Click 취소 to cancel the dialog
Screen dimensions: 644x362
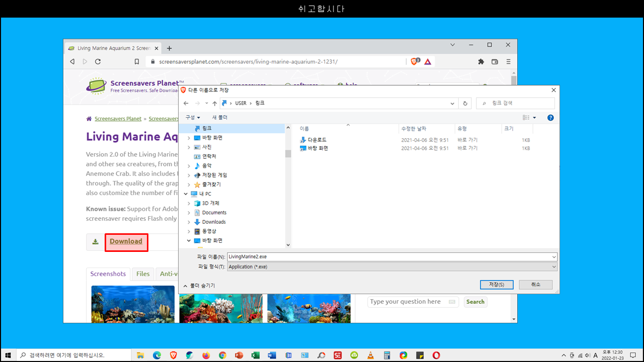[536, 285]
